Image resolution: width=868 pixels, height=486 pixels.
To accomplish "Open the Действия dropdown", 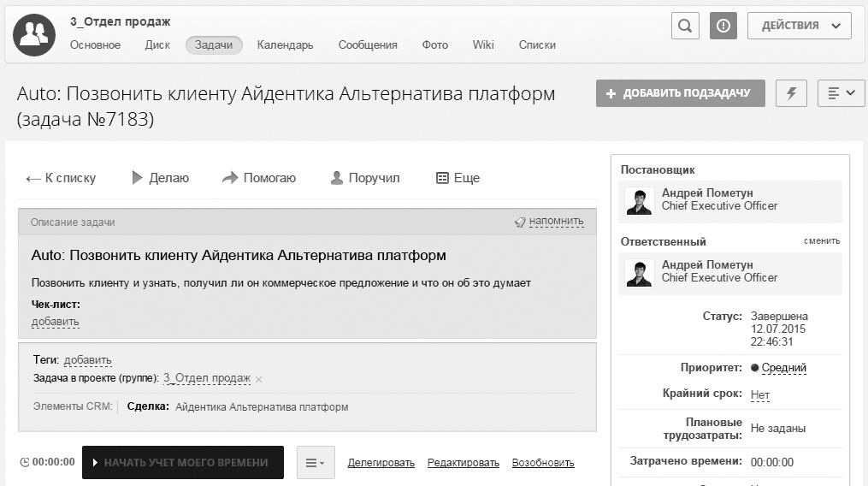I will [799, 26].
